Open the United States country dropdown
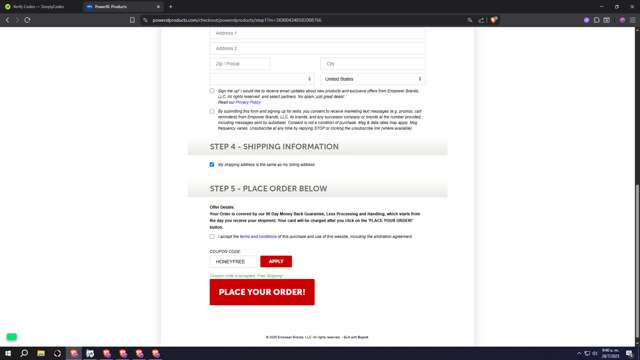The height and width of the screenshot is (360, 640). click(x=373, y=79)
